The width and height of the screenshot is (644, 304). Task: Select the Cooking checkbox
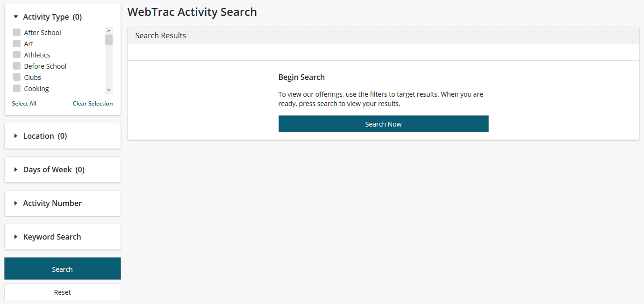17,88
